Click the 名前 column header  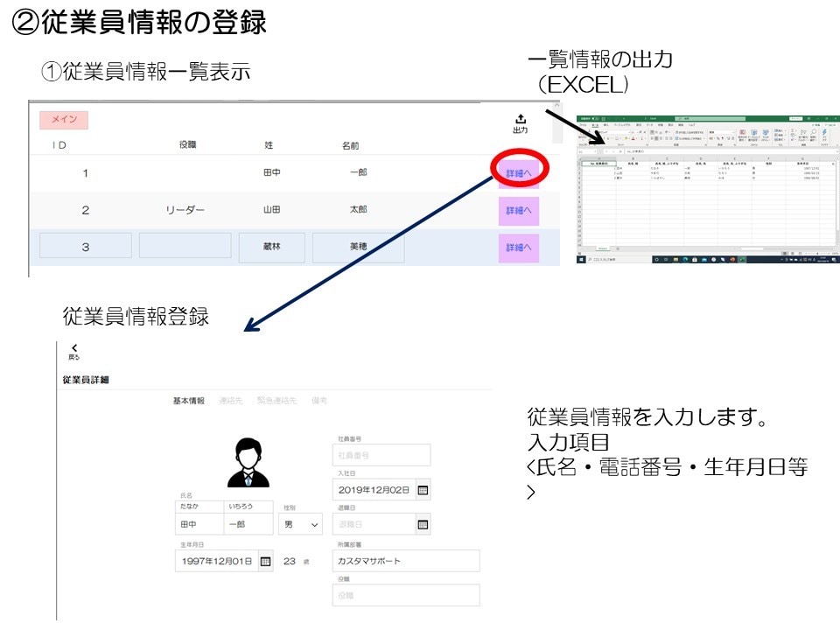point(350,145)
